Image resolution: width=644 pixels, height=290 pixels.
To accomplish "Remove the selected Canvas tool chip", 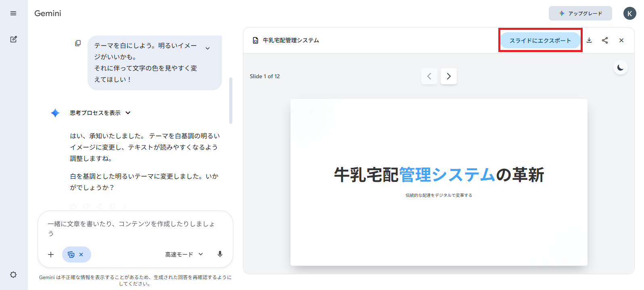I will [81, 255].
